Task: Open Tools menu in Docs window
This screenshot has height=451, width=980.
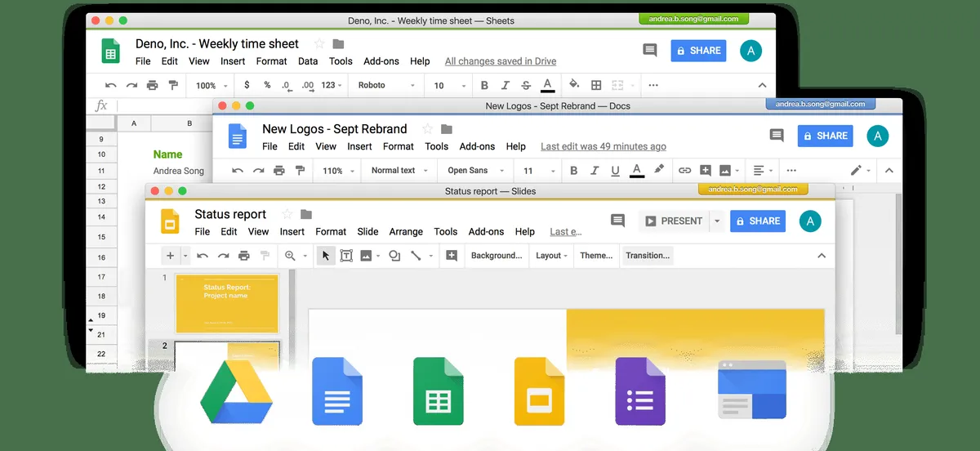Action: click(436, 146)
